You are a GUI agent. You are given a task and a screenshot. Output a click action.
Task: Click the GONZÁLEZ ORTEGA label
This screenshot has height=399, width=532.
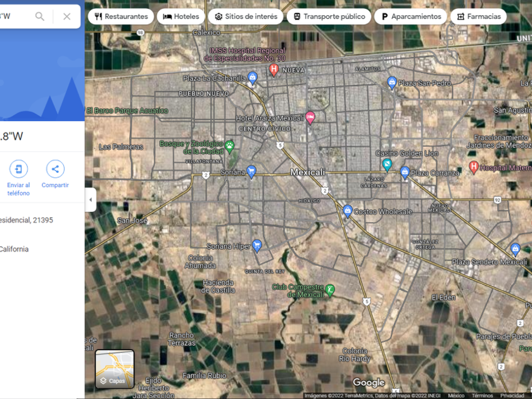[x=425, y=244]
